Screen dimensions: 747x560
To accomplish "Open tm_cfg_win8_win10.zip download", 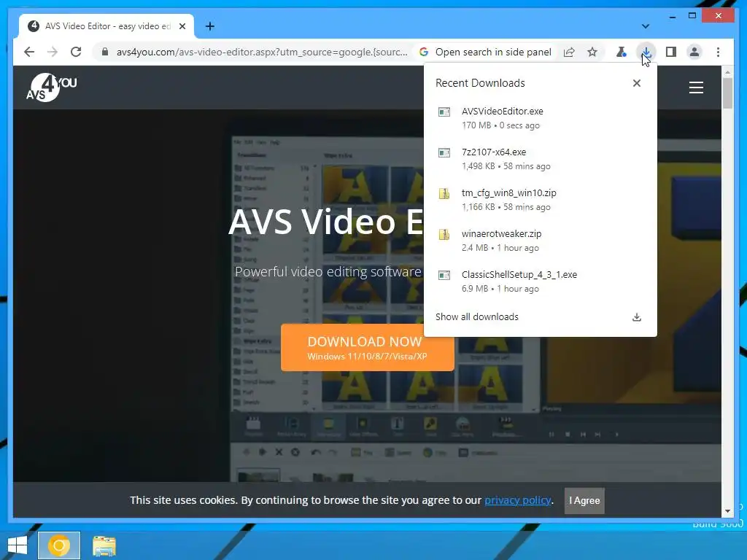I will (x=540, y=200).
